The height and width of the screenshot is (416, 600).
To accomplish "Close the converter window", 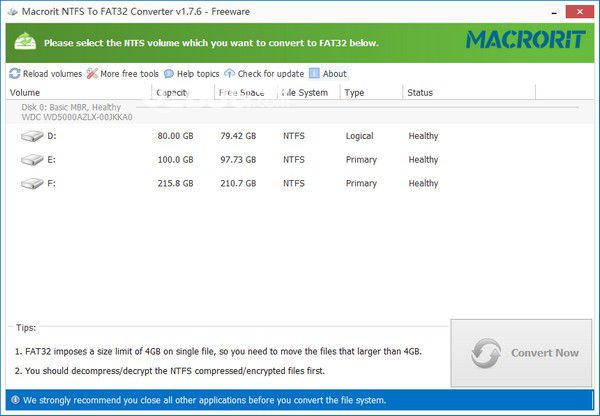I will point(580,12).
